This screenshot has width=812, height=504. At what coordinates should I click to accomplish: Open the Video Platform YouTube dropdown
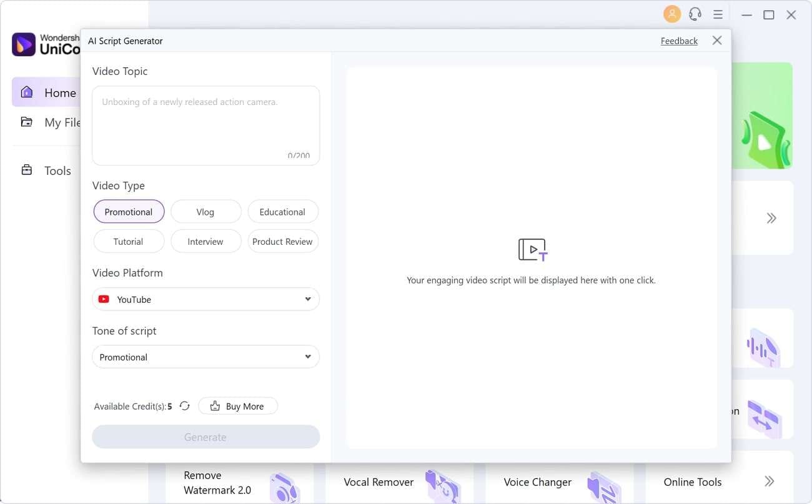[205, 299]
